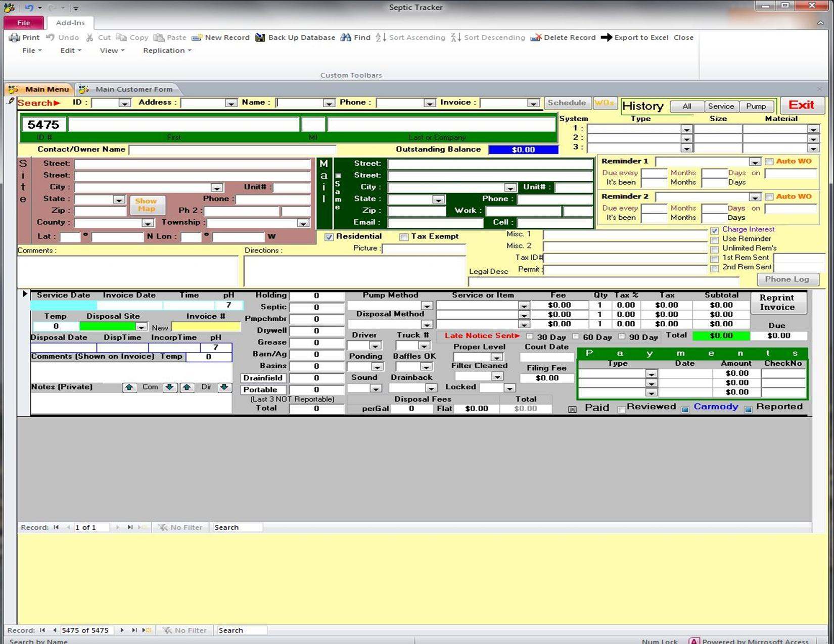The width and height of the screenshot is (834, 644).
Task: Click the Print icon in the toolbar
Action: pos(15,37)
